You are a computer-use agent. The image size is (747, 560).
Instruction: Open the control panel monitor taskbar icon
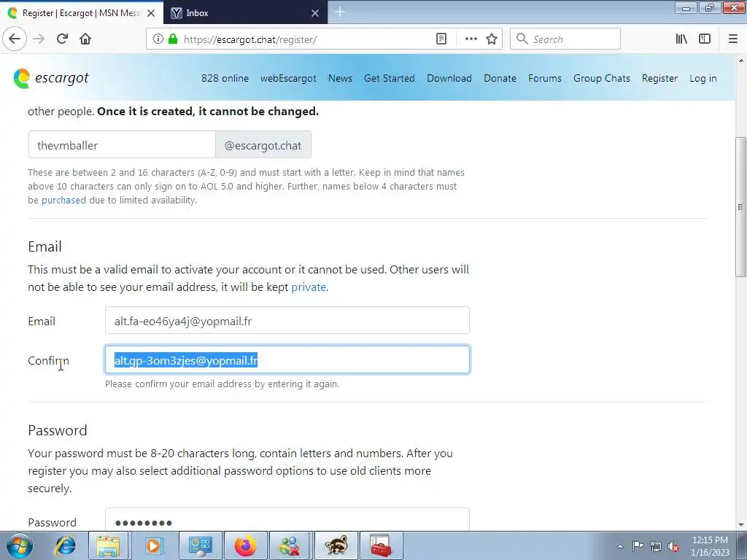click(200, 545)
